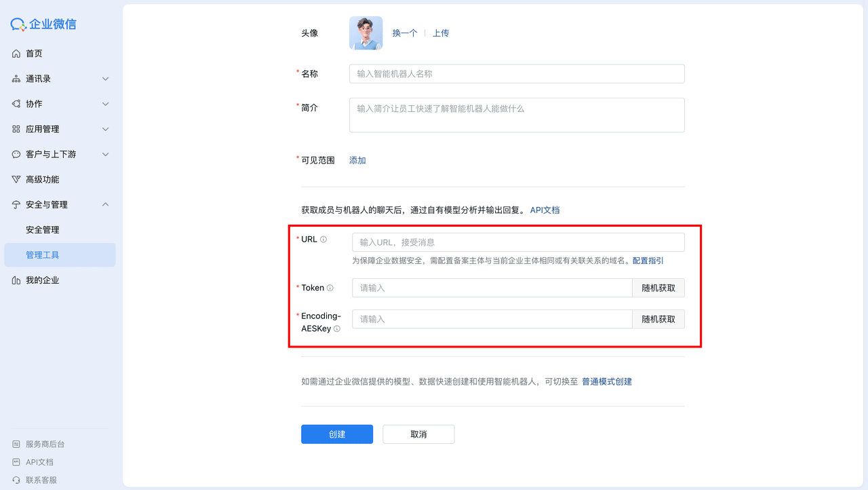868x490 pixels.
Task: Click the 企业微信 logo icon
Action: [20, 24]
